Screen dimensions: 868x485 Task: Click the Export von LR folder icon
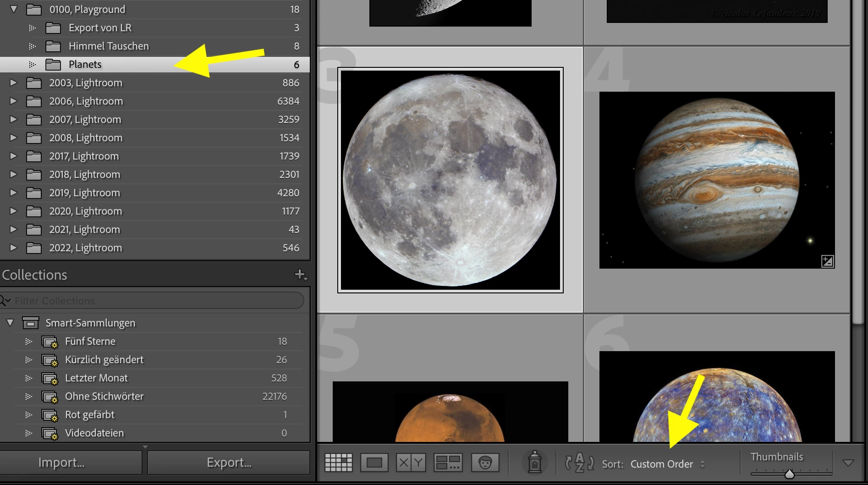[x=53, y=28]
